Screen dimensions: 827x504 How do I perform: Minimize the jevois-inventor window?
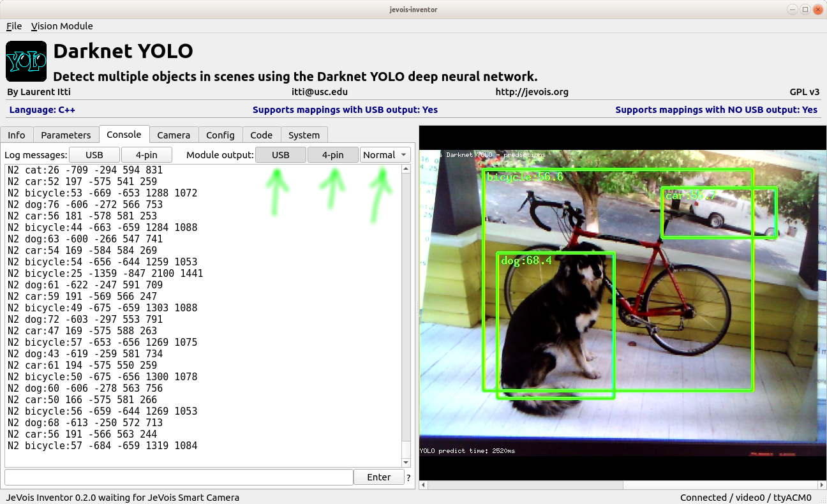click(793, 9)
